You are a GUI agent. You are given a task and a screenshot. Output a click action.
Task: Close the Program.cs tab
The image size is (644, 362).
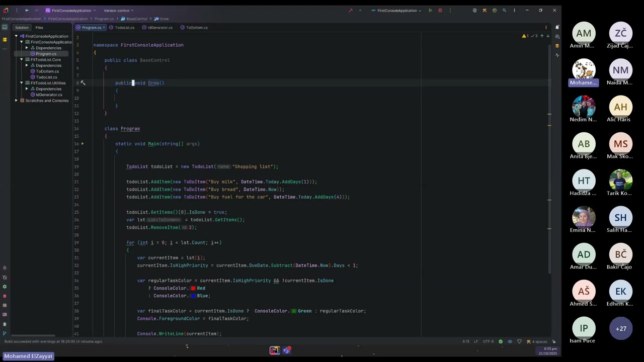(104, 28)
